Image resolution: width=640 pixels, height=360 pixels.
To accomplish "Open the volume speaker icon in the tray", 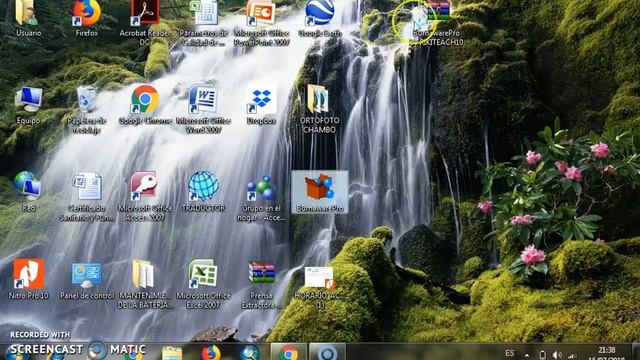I will click(x=557, y=355).
